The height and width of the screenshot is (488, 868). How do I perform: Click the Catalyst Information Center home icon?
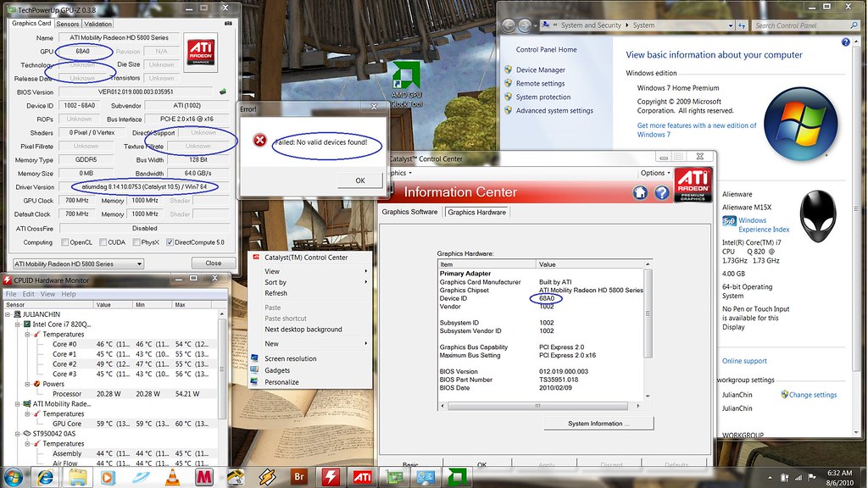point(640,192)
